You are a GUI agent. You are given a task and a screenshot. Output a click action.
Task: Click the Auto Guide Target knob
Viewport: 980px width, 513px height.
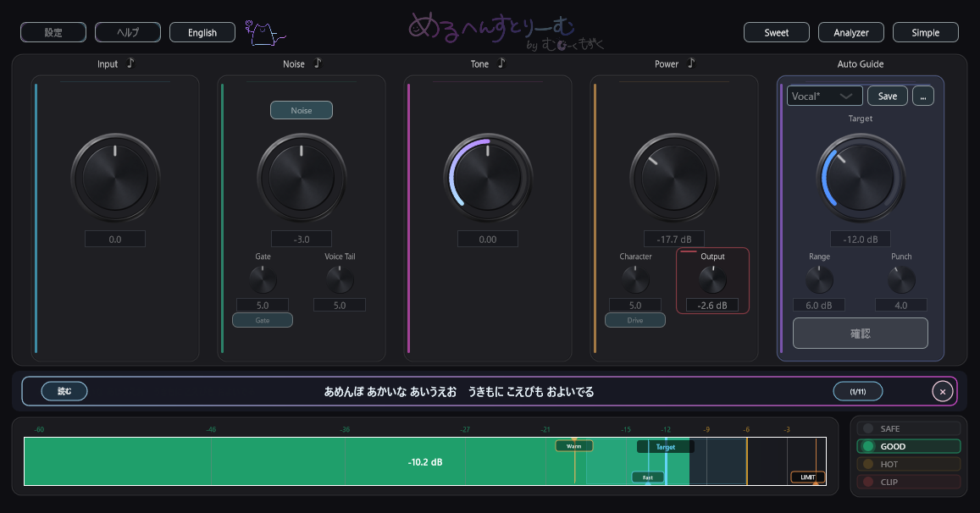[x=860, y=178]
